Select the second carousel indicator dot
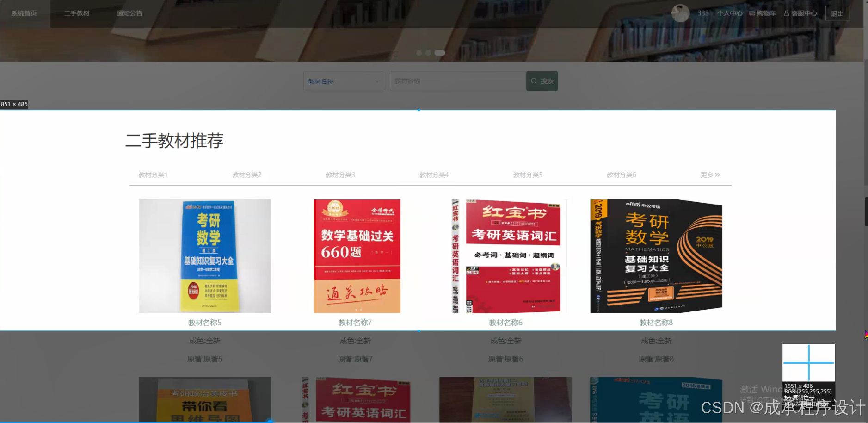This screenshot has width=868, height=423. [428, 53]
